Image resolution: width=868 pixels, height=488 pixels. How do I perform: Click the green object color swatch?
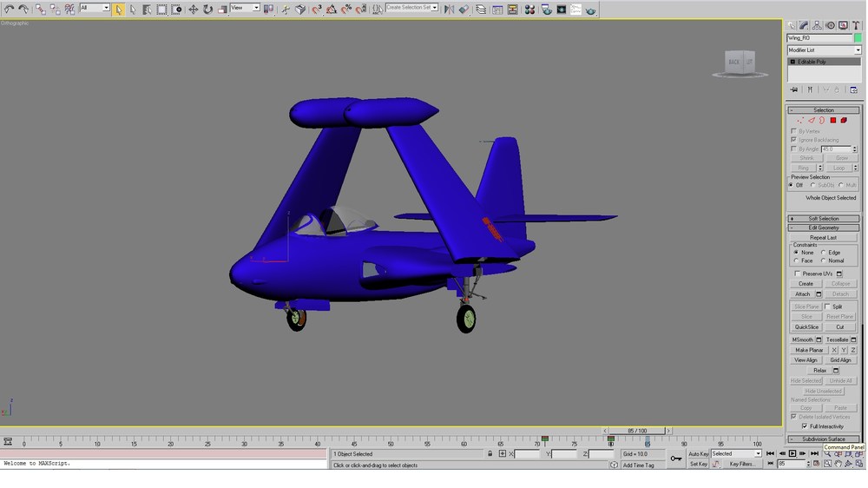[x=858, y=37]
